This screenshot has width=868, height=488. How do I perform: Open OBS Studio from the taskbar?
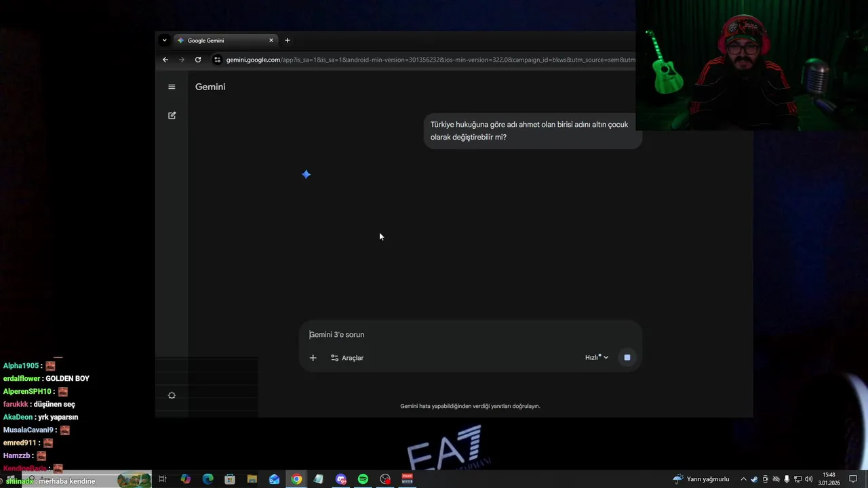point(385,479)
